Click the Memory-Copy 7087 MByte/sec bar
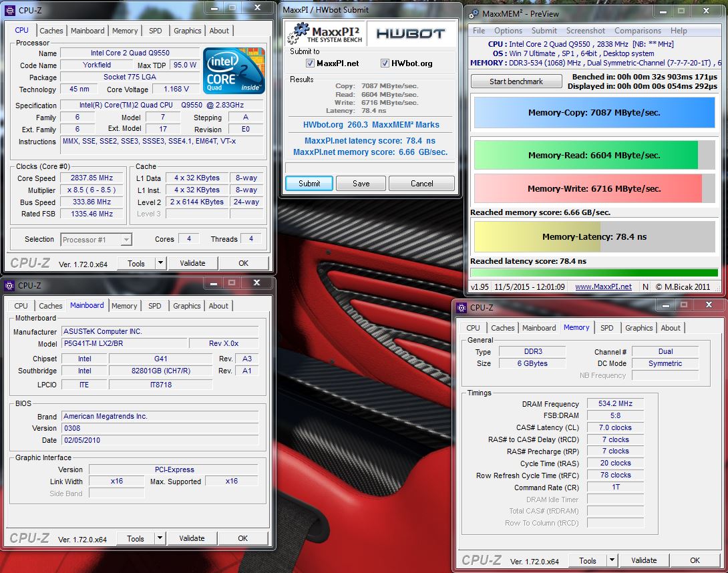This screenshot has height=573, width=728. [594, 112]
